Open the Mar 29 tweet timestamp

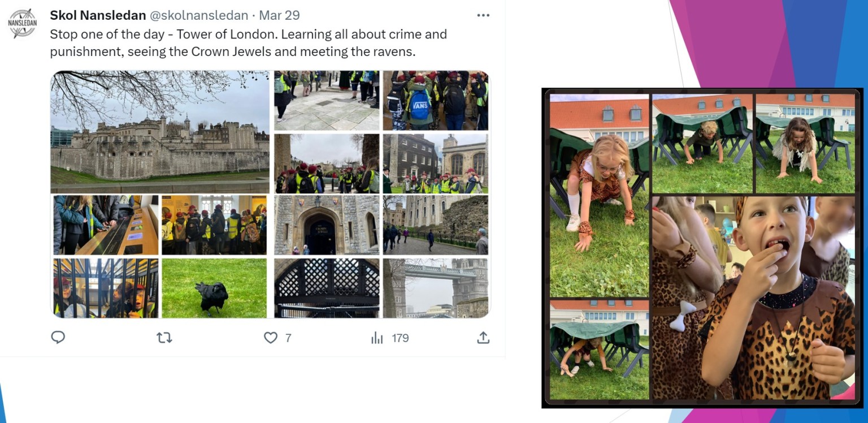pyautogui.click(x=279, y=15)
